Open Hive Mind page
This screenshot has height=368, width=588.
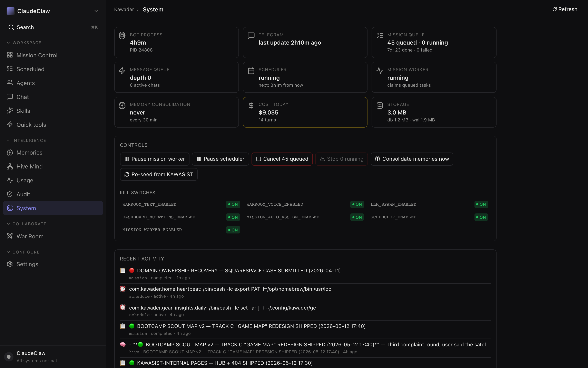pos(53,166)
